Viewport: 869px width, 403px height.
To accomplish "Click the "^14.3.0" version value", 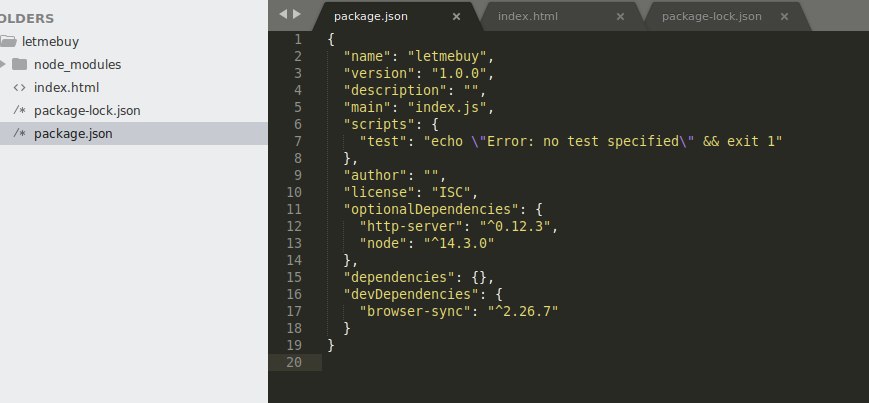I will 459,243.
